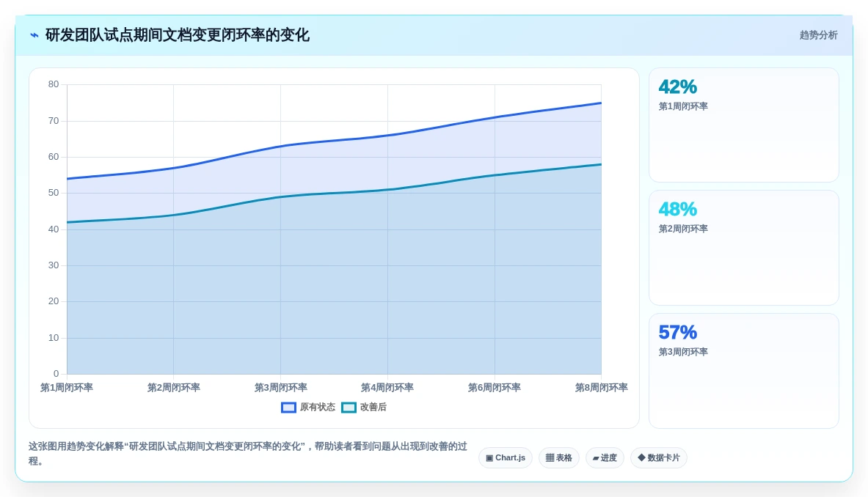Click the y-axis value 50
Screen dimensions: 868x497
coord(53,193)
